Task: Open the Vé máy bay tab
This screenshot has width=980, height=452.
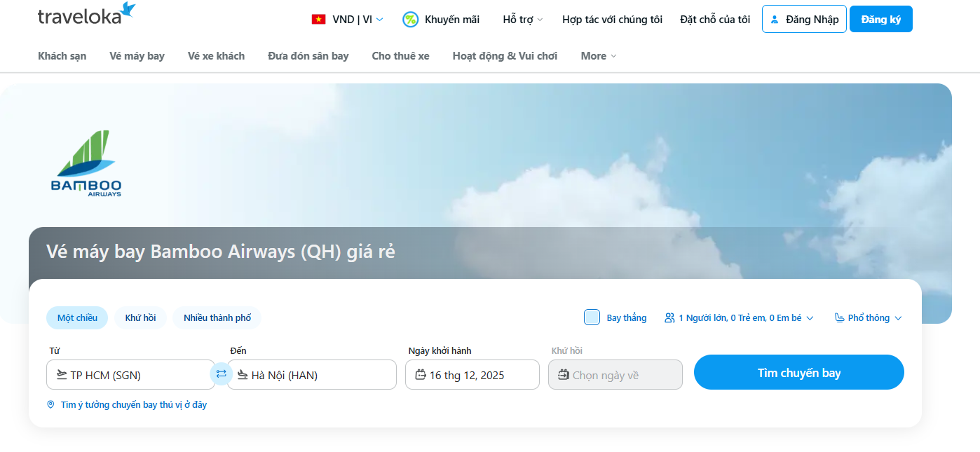Action: (137, 56)
